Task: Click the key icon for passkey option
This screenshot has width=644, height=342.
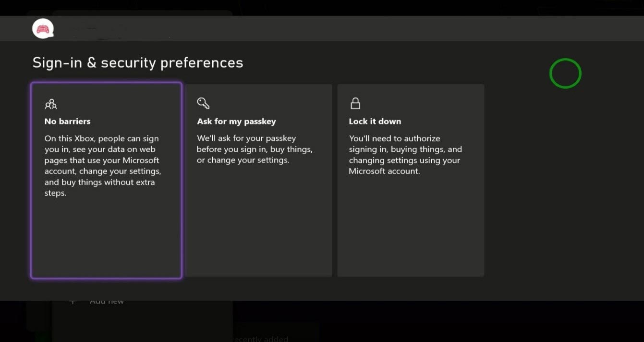Action: [x=203, y=103]
